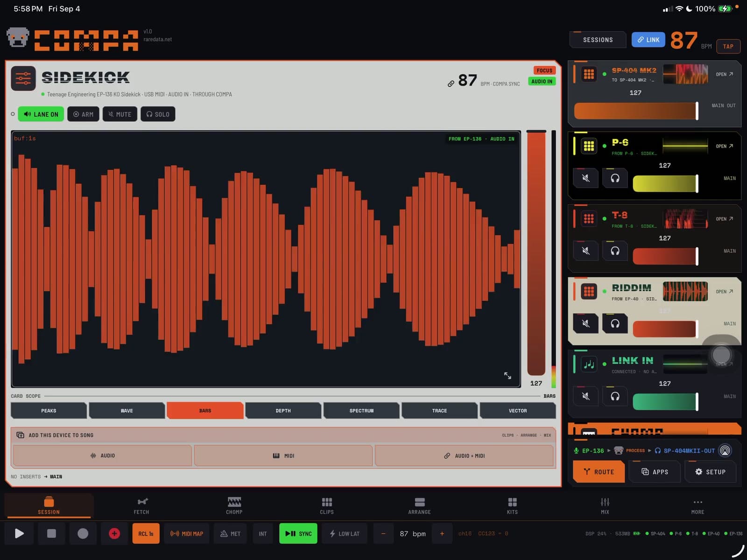The height and width of the screenshot is (560, 747).
Task: Decrease tempo with the minus button
Action: coord(383,533)
